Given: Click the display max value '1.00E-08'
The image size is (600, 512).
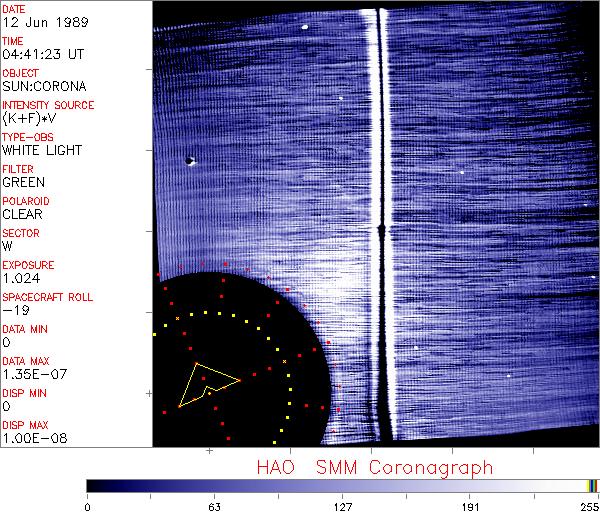Looking at the screenshot, I should click(x=34, y=438).
